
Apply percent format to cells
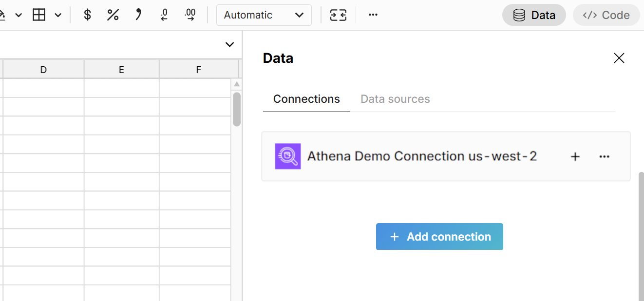click(113, 15)
